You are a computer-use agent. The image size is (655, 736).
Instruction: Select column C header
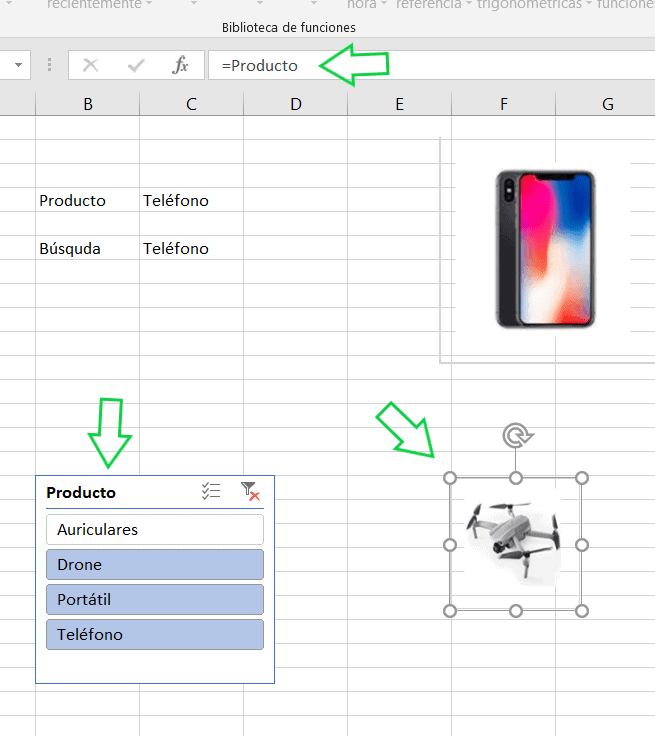point(192,104)
